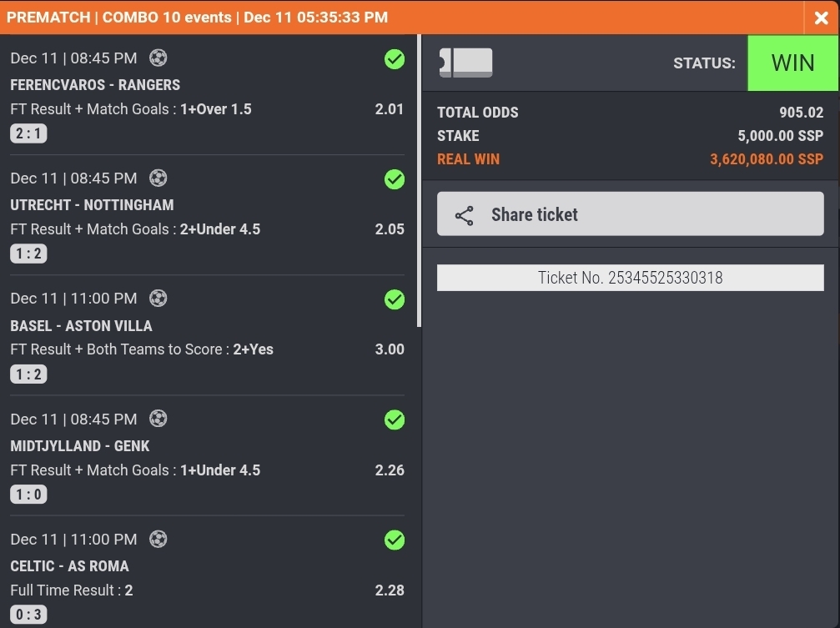Click soccer ball icon for Ferencvaros - Rangers
This screenshot has height=628, width=840.
pyautogui.click(x=158, y=58)
